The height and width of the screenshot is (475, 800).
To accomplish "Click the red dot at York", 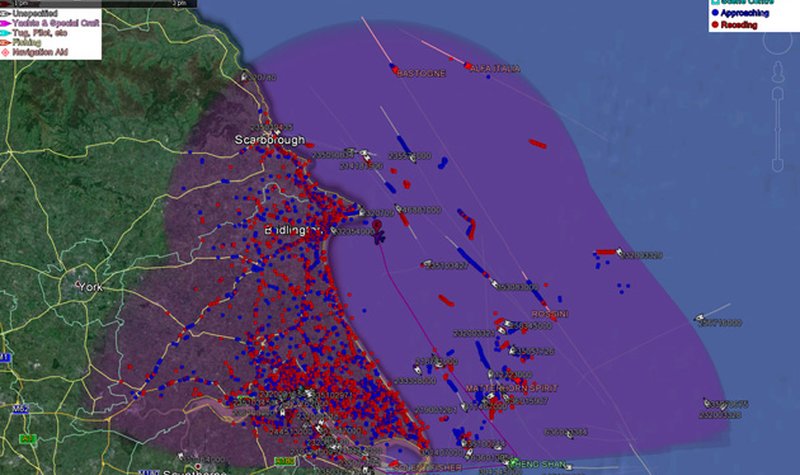I will (x=78, y=284).
